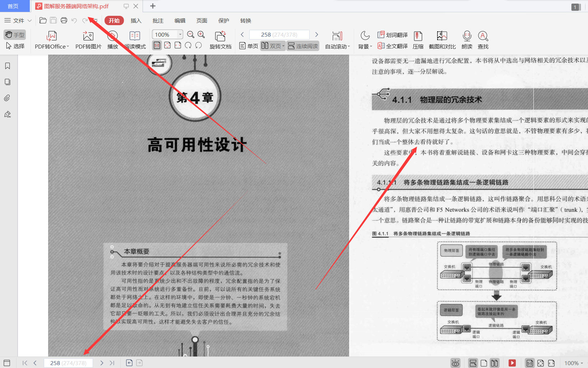Open signature/stamp panel in left sidebar
Image resolution: width=588 pixels, height=368 pixels.
click(8, 114)
